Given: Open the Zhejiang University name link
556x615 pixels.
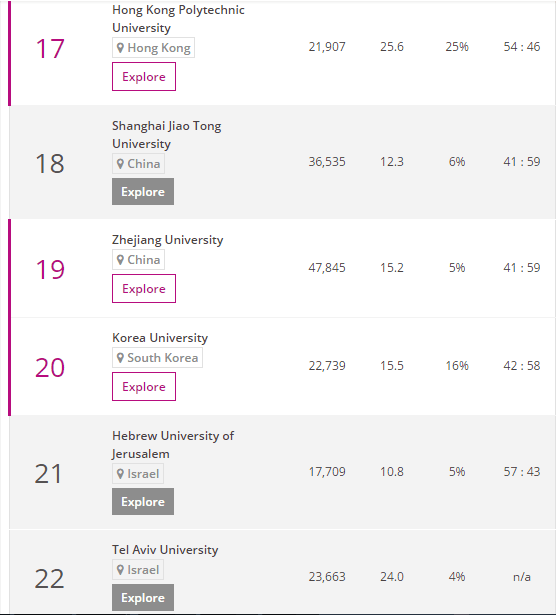Looking at the screenshot, I should (x=168, y=240).
